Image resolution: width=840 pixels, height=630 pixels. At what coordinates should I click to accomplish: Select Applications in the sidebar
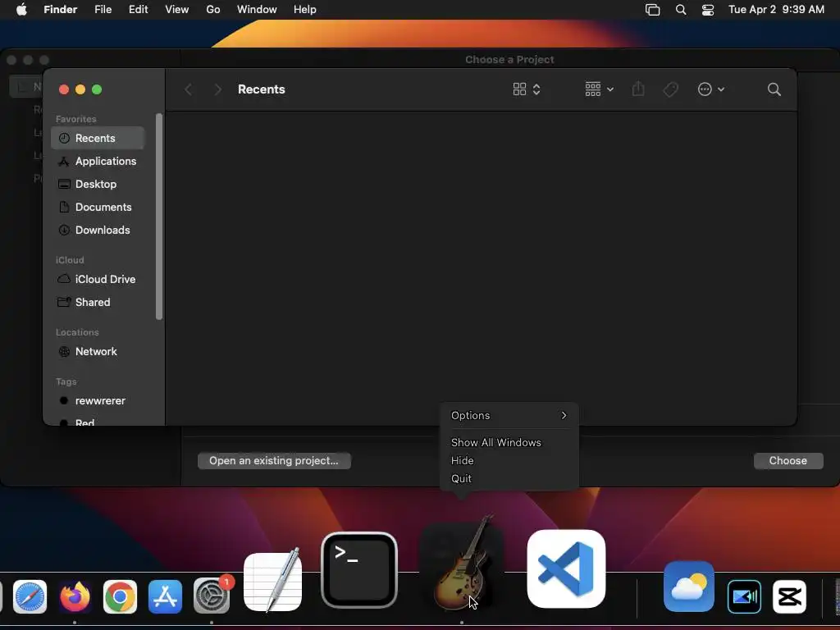click(x=98, y=162)
